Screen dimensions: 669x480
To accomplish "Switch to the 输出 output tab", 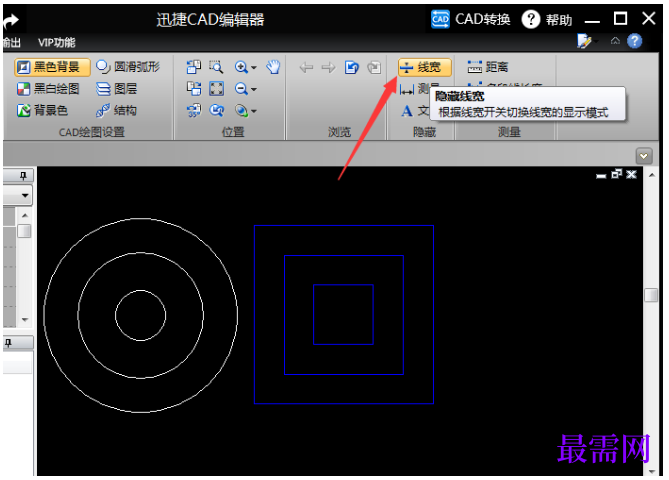I will pos(10,42).
